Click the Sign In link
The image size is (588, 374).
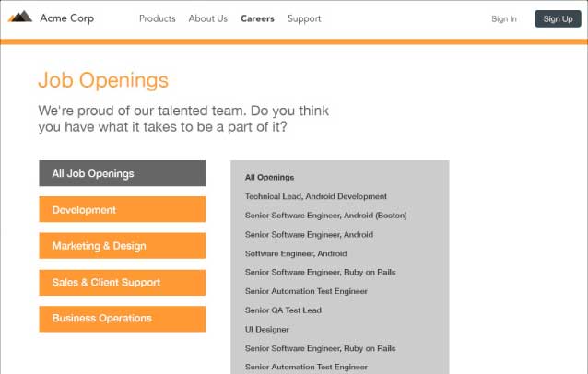click(503, 18)
